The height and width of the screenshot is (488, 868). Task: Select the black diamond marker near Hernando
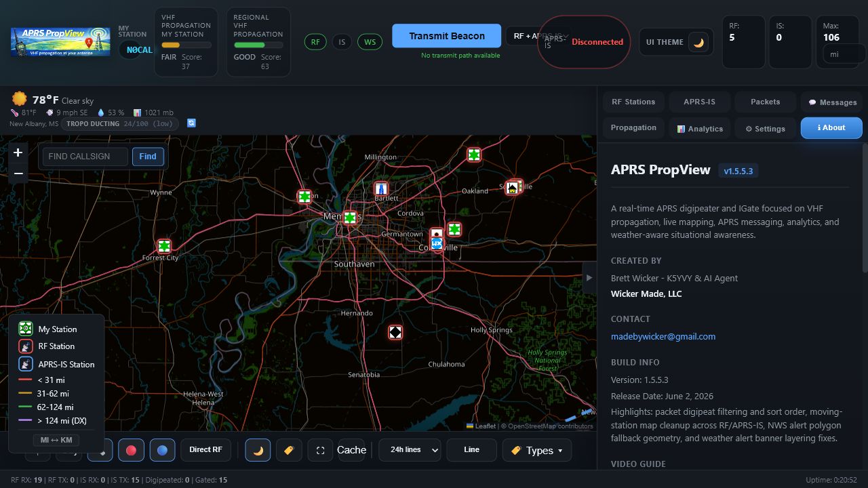395,332
